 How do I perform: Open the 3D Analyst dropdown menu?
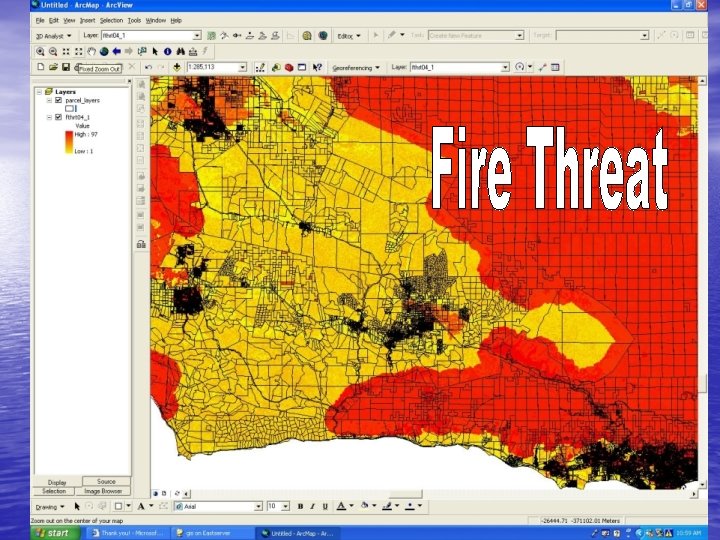pyautogui.click(x=54, y=36)
